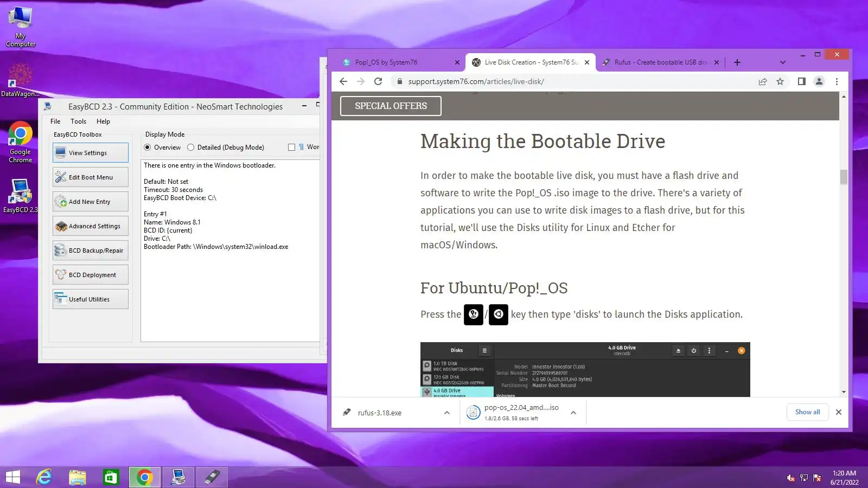This screenshot has width=868, height=488.
Task: Click the SPECIAL OFFERS button
Action: (x=391, y=106)
